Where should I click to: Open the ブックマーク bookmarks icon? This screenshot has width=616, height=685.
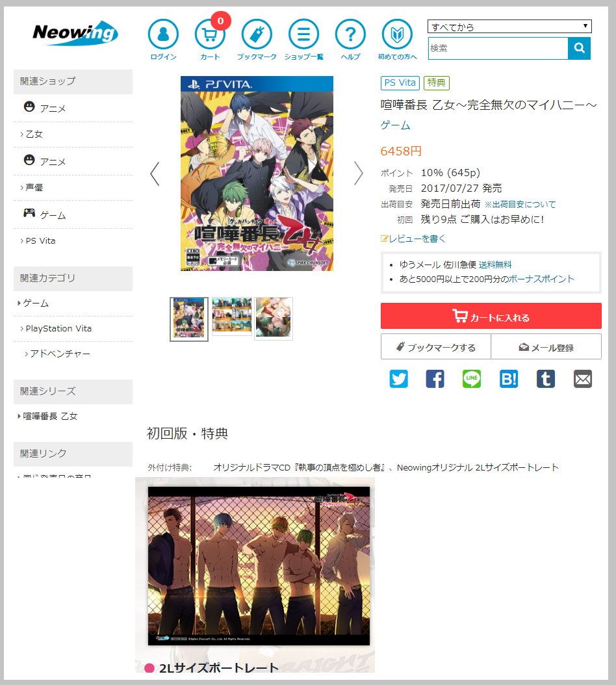point(257,40)
